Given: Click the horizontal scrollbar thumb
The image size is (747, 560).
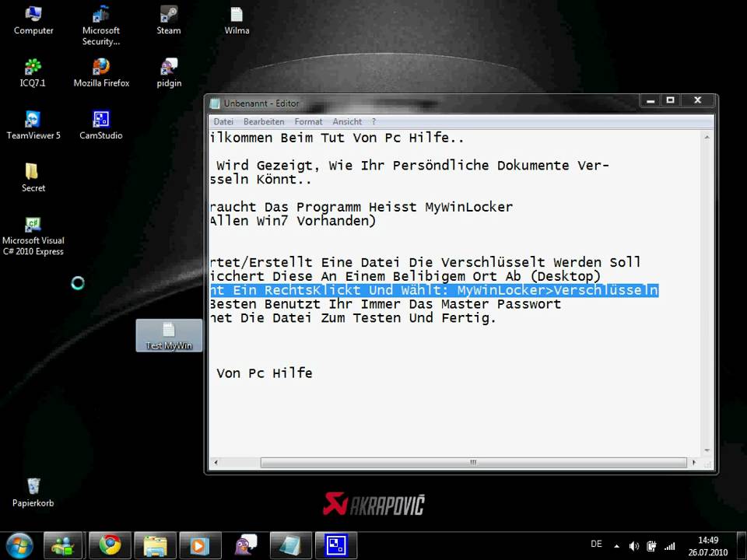Looking at the screenshot, I should pos(474,462).
